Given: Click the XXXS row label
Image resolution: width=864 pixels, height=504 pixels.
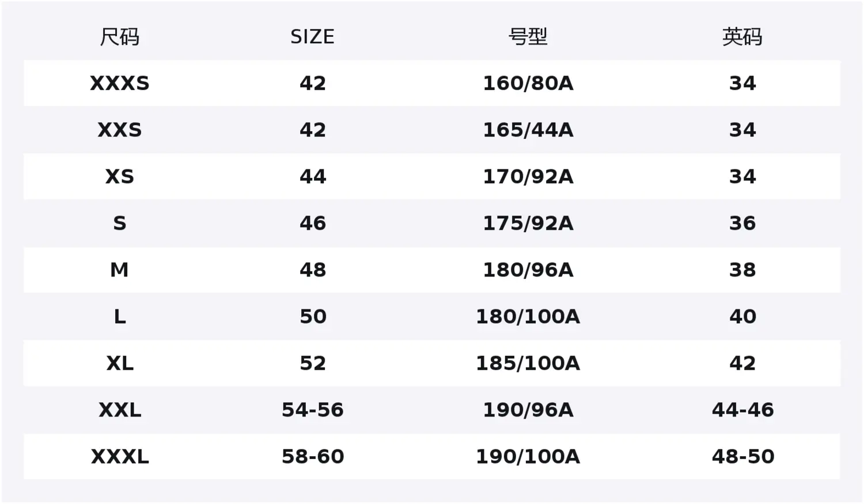Looking at the screenshot, I should (120, 84).
